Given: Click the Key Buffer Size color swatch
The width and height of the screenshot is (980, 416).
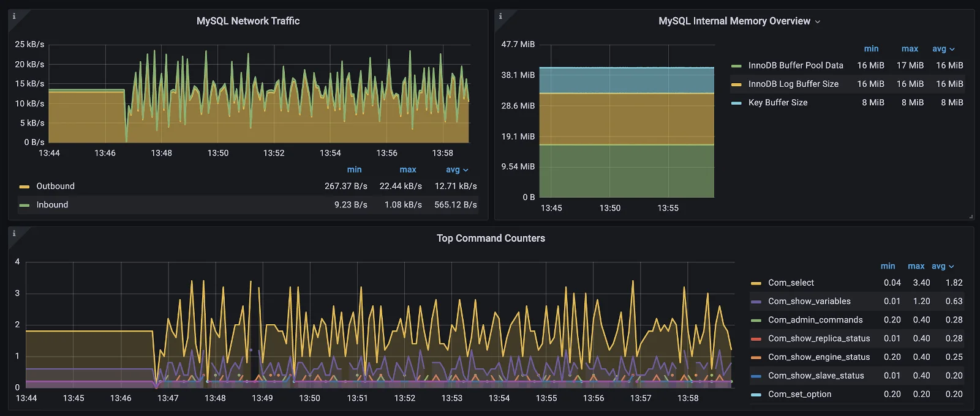Looking at the screenshot, I should tap(736, 103).
